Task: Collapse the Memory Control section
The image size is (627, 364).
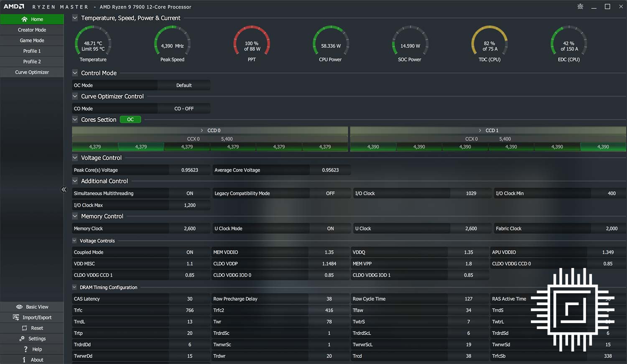Action: click(75, 216)
